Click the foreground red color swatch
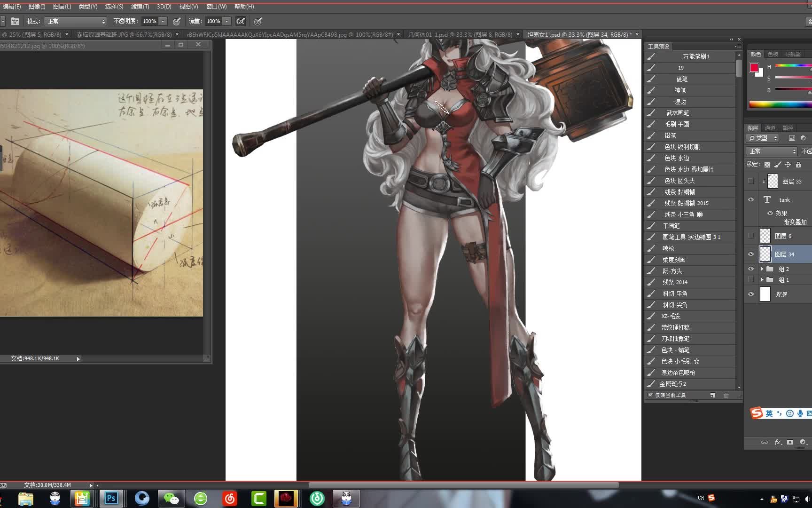Image resolution: width=812 pixels, height=508 pixels. click(754, 68)
